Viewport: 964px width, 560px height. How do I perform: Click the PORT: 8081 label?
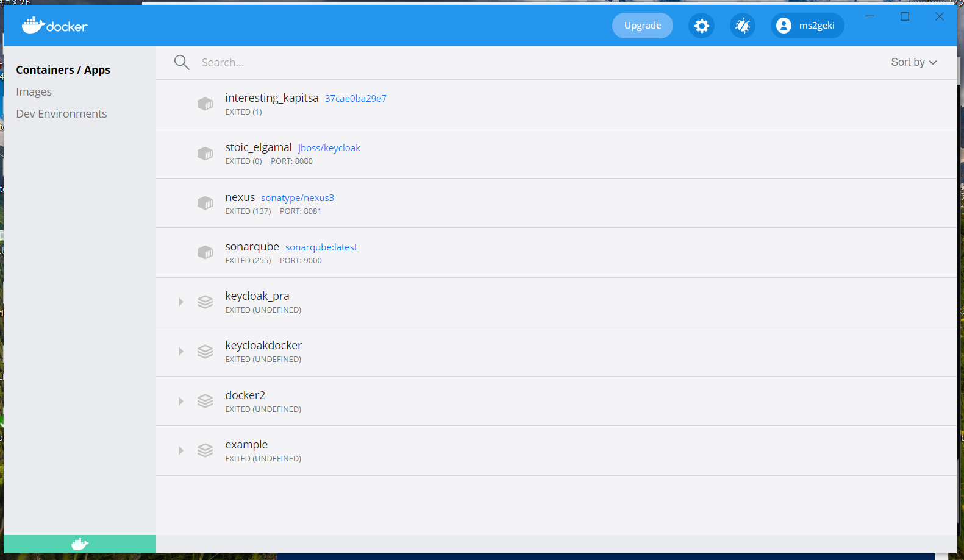pyautogui.click(x=301, y=211)
